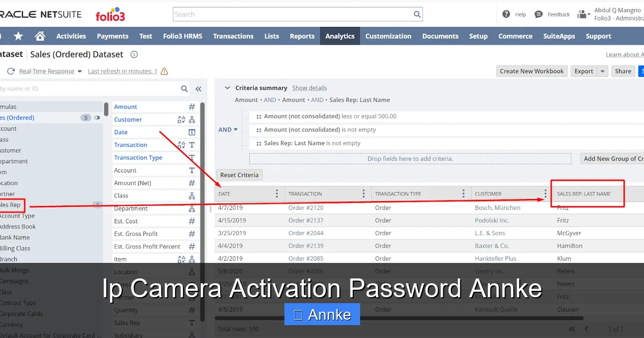Open the CUSTOMER column options menu
This screenshot has width=644, height=338.
point(545,194)
